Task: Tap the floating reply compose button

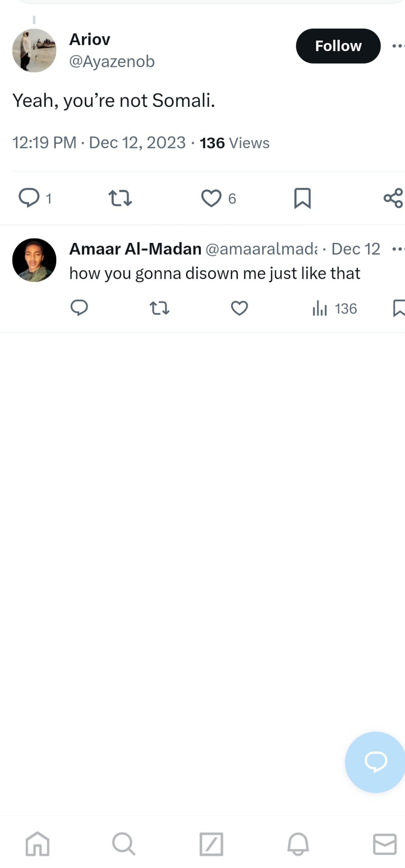Action: pyautogui.click(x=375, y=762)
